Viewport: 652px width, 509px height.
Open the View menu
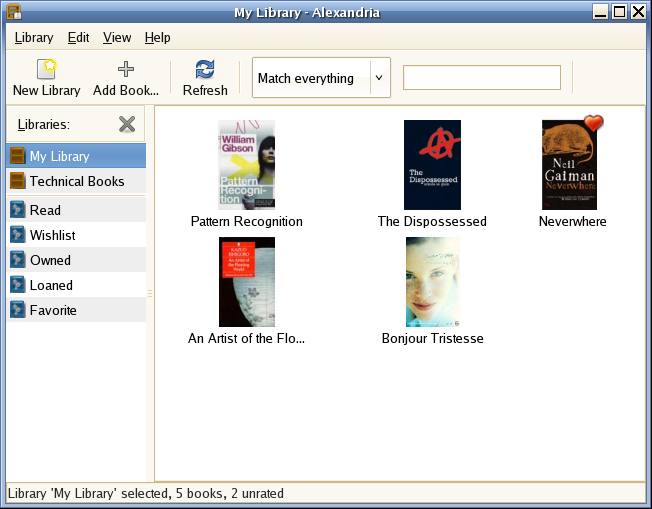[x=117, y=37]
